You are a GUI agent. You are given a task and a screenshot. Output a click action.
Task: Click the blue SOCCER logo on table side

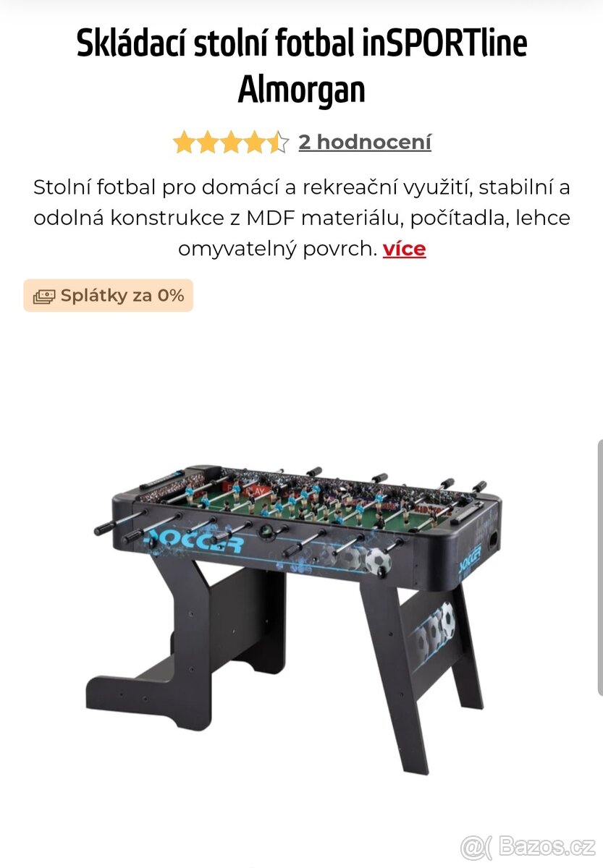[193, 542]
